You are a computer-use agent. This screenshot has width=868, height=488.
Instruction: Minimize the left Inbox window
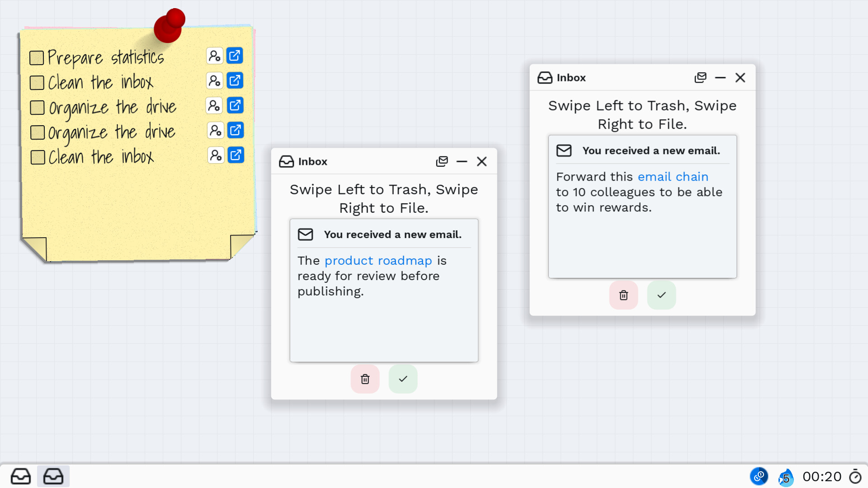(x=462, y=161)
